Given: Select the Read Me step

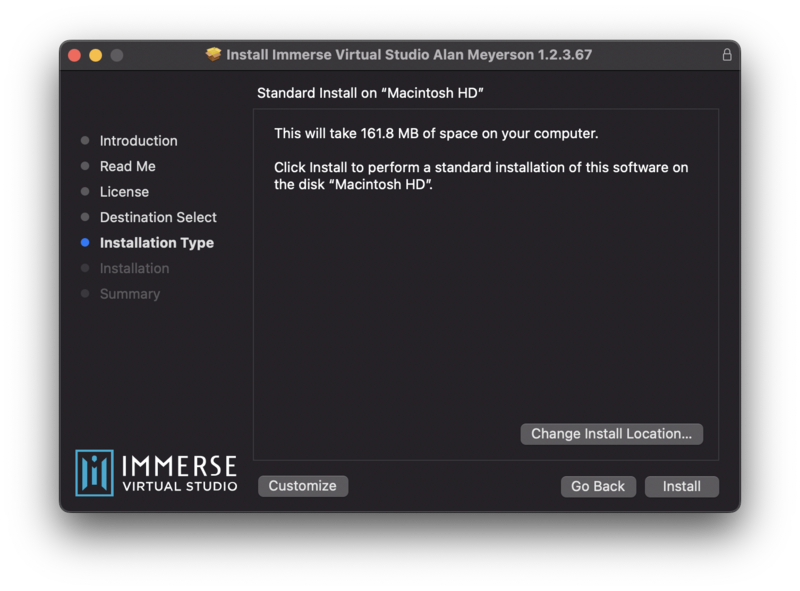Looking at the screenshot, I should [x=128, y=166].
